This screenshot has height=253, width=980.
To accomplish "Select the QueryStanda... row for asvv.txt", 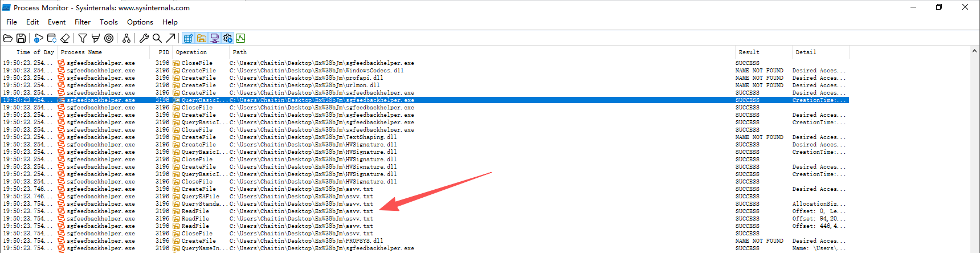I will tap(425, 204).
